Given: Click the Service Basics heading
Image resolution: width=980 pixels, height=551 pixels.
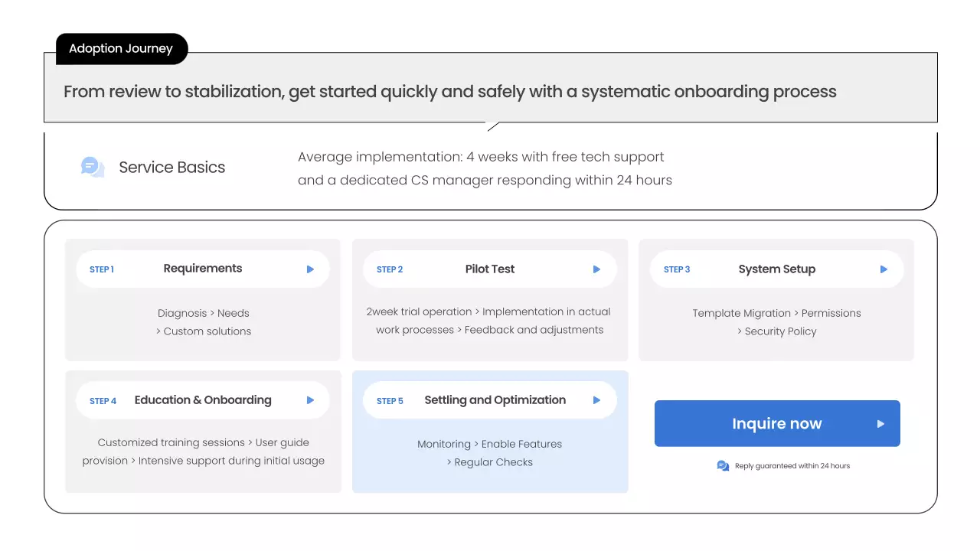Looking at the screenshot, I should click(x=172, y=168).
